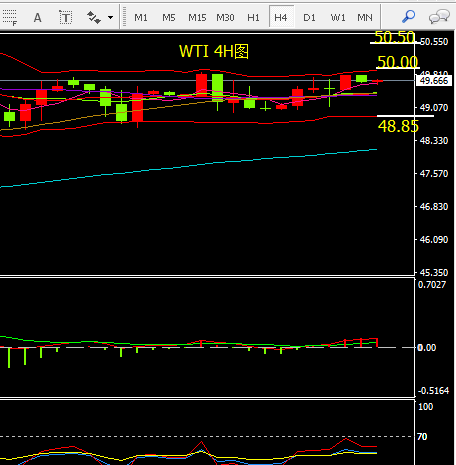
Task: Click the 48.330 price scale value
Action: tap(434, 141)
